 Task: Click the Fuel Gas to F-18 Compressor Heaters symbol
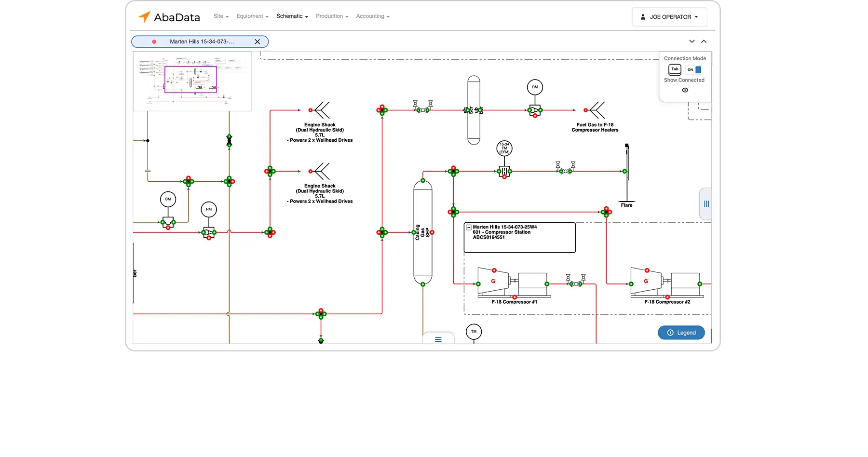click(x=597, y=110)
